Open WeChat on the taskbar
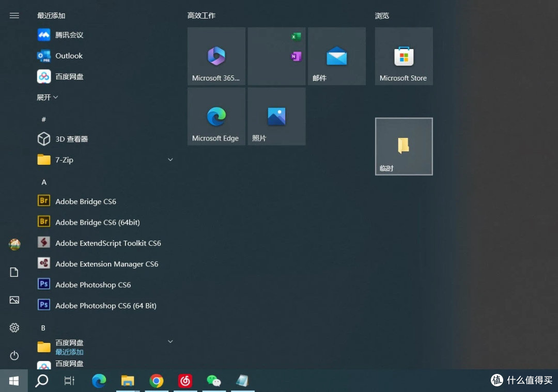558x392 pixels. point(214,381)
